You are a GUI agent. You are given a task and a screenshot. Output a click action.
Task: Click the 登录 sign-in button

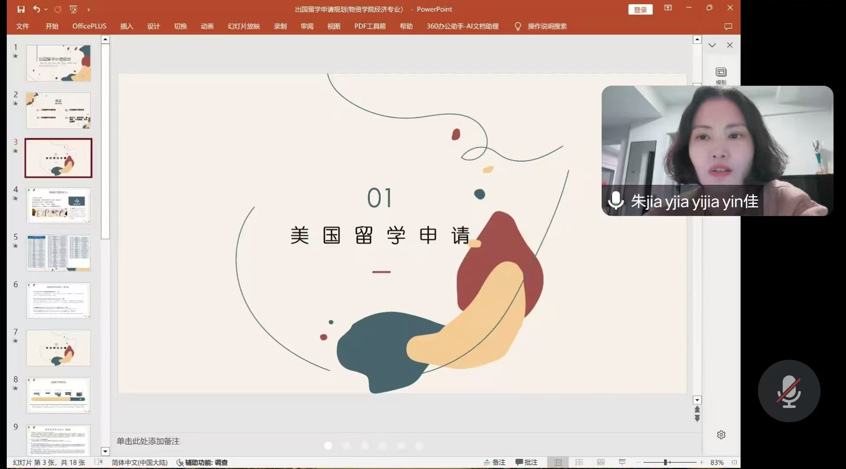point(640,9)
